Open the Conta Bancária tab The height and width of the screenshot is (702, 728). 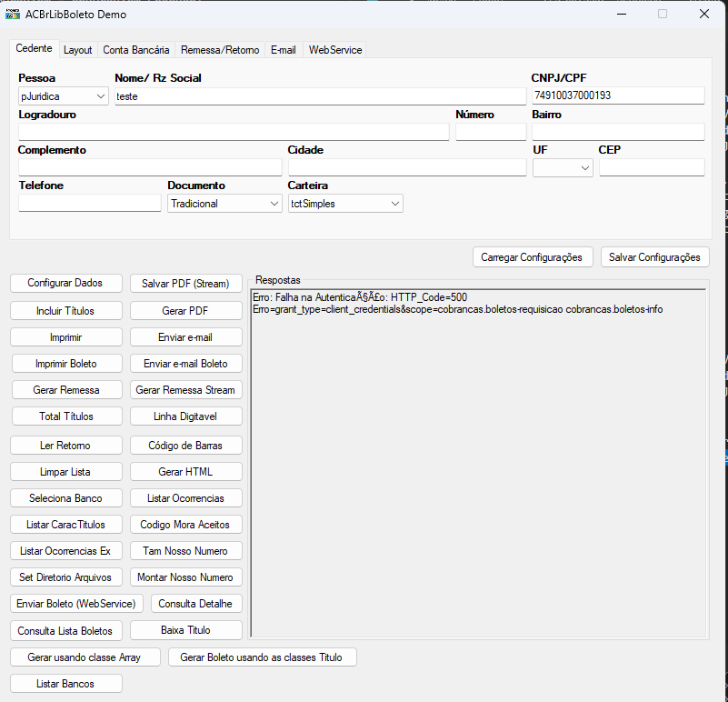136,50
